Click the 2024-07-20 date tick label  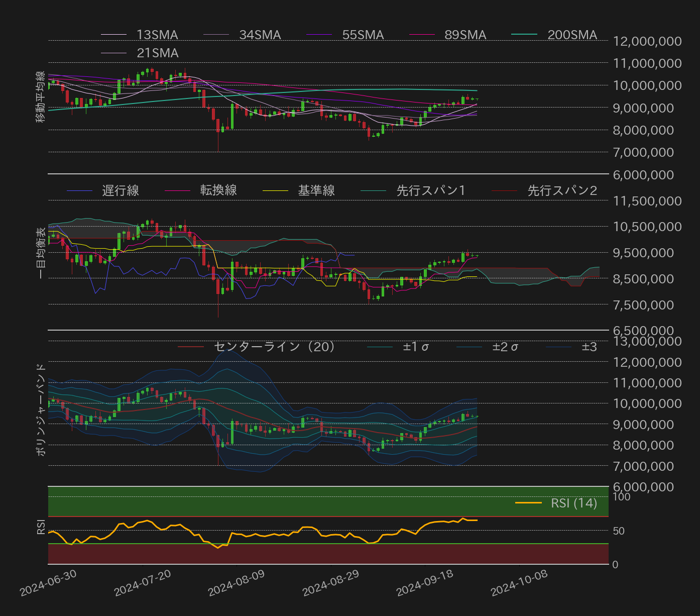pyautogui.click(x=143, y=583)
